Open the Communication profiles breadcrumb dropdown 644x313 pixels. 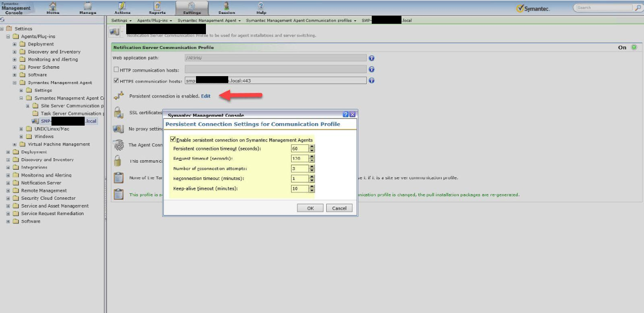click(355, 21)
